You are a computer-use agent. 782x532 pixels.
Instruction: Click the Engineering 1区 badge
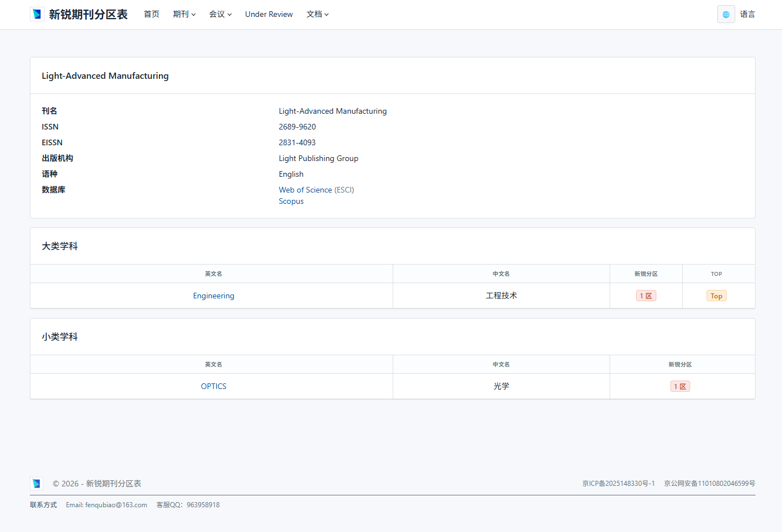pos(646,296)
